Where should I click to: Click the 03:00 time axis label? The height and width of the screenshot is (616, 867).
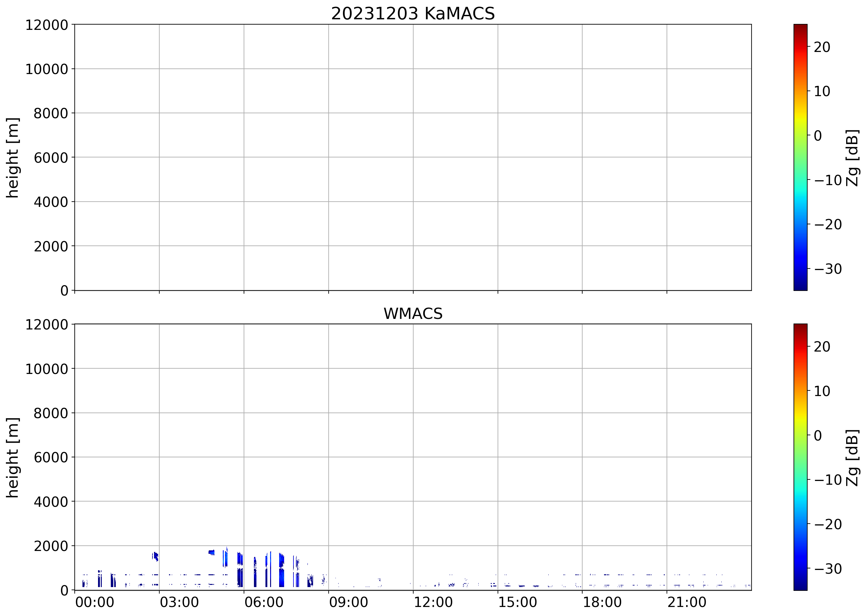(179, 602)
